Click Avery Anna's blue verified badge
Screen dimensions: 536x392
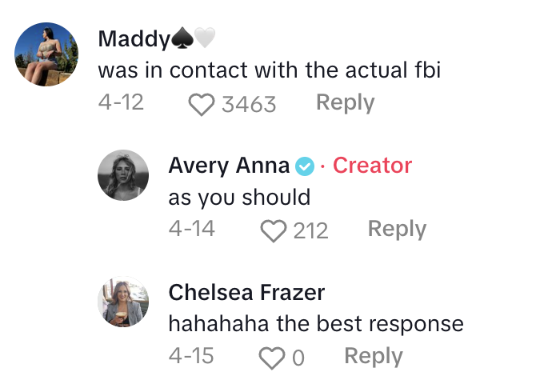[x=304, y=166]
